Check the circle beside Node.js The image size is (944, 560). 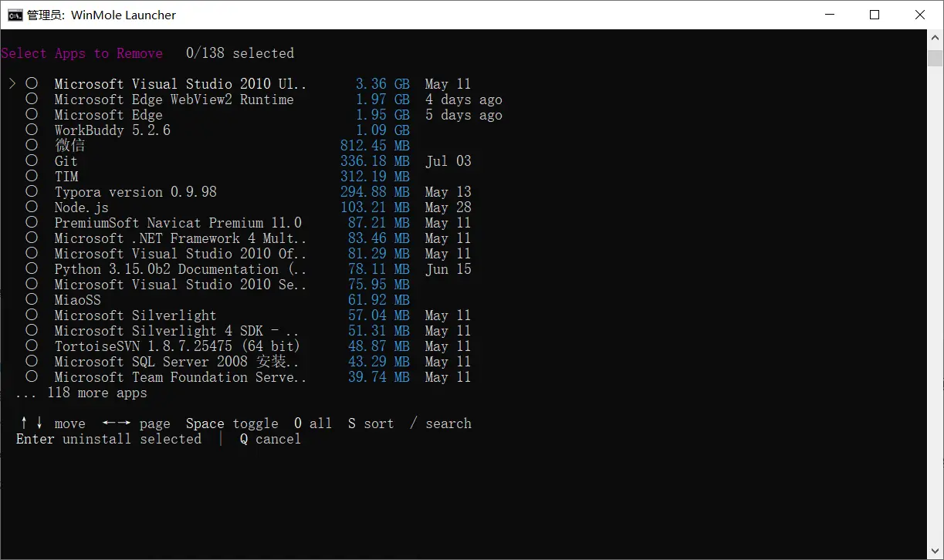coord(32,207)
